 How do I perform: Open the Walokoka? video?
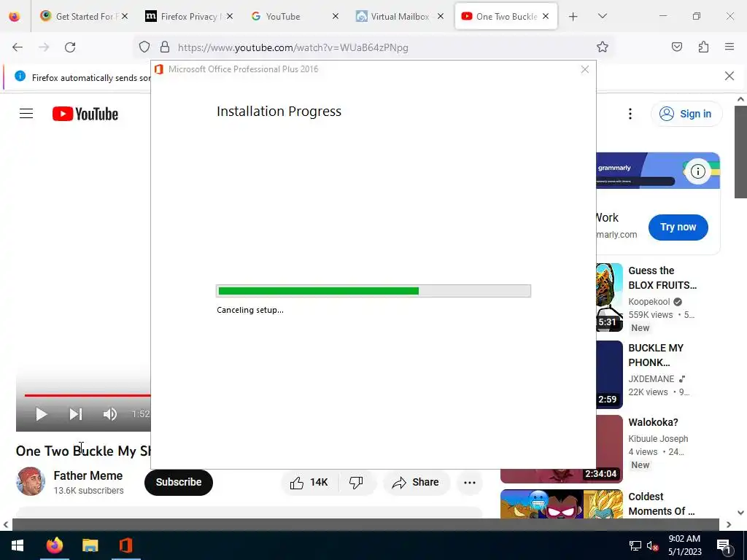pos(653,422)
